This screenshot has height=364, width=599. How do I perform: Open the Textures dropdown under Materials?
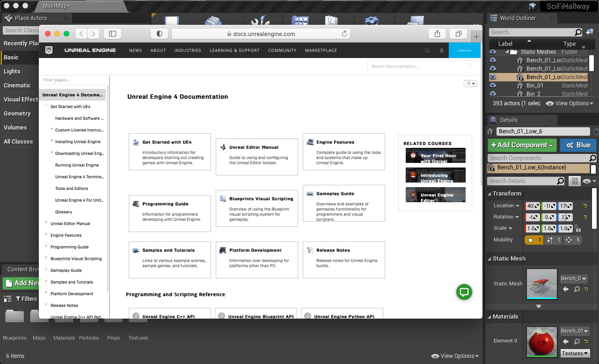click(575, 353)
